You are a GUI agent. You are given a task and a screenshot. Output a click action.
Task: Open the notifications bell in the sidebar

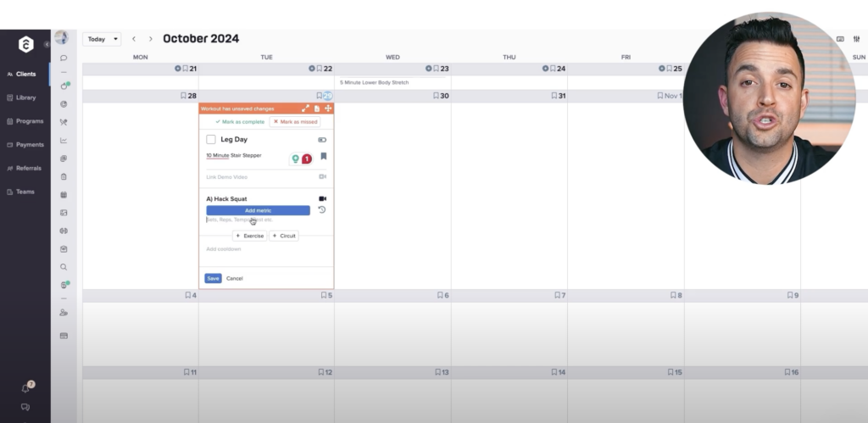tap(25, 387)
